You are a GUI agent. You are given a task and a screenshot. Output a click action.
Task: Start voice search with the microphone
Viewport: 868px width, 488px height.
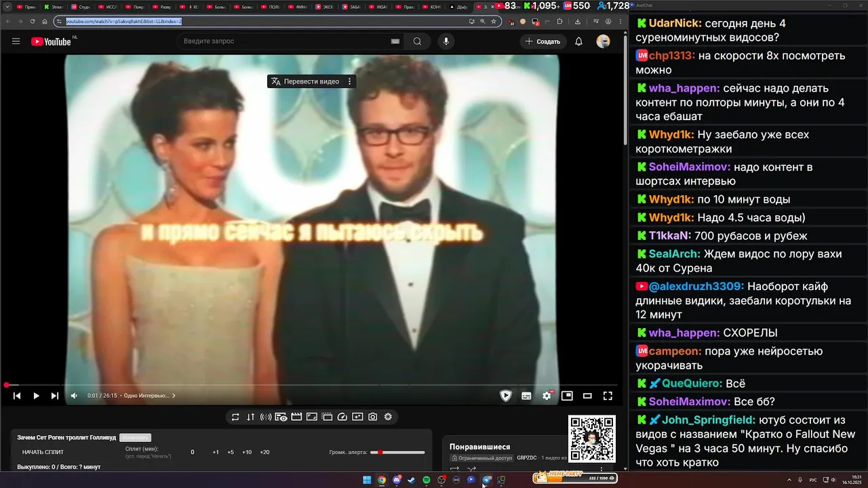[446, 41]
